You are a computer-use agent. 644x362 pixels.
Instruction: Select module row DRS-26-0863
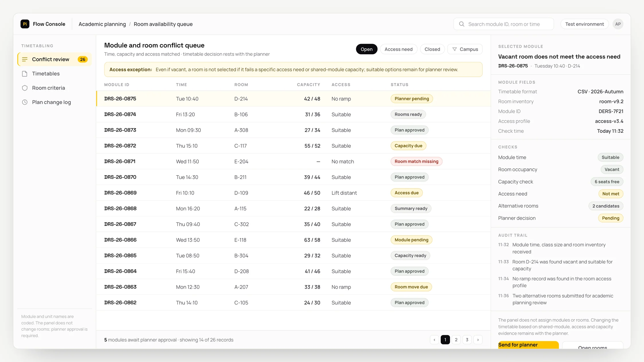click(x=294, y=287)
